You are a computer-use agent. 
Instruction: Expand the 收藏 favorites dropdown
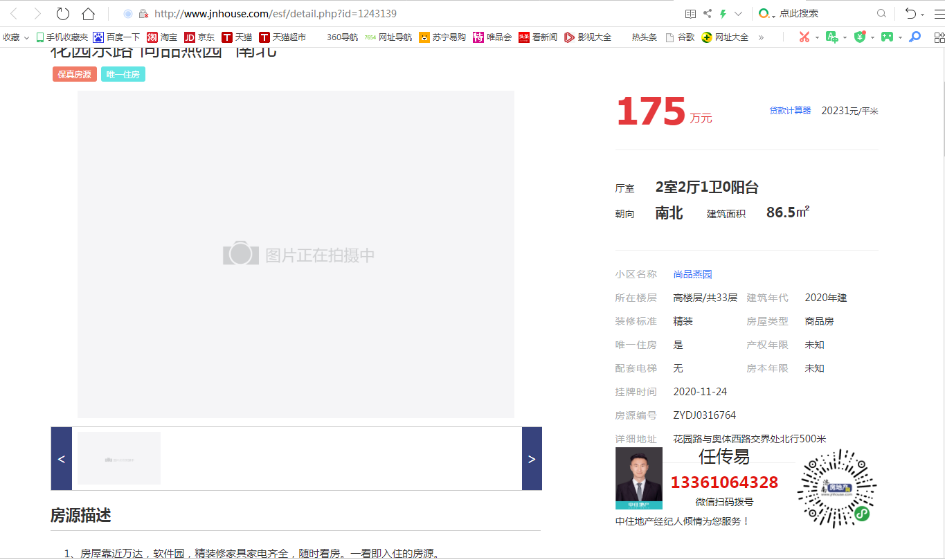pyautogui.click(x=16, y=37)
